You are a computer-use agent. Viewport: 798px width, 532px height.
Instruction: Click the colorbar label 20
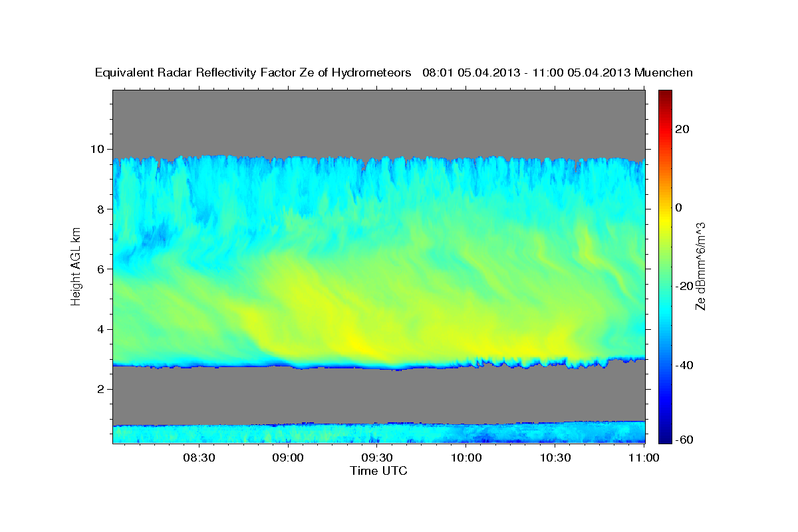(x=682, y=129)
